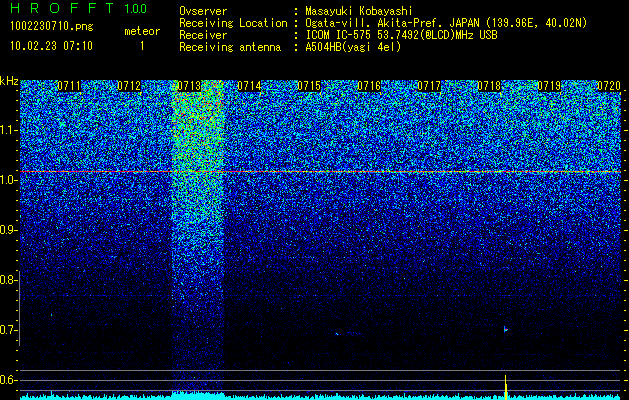Select the filename 1002230710.png
629x400 pixels.
(52, 27)
